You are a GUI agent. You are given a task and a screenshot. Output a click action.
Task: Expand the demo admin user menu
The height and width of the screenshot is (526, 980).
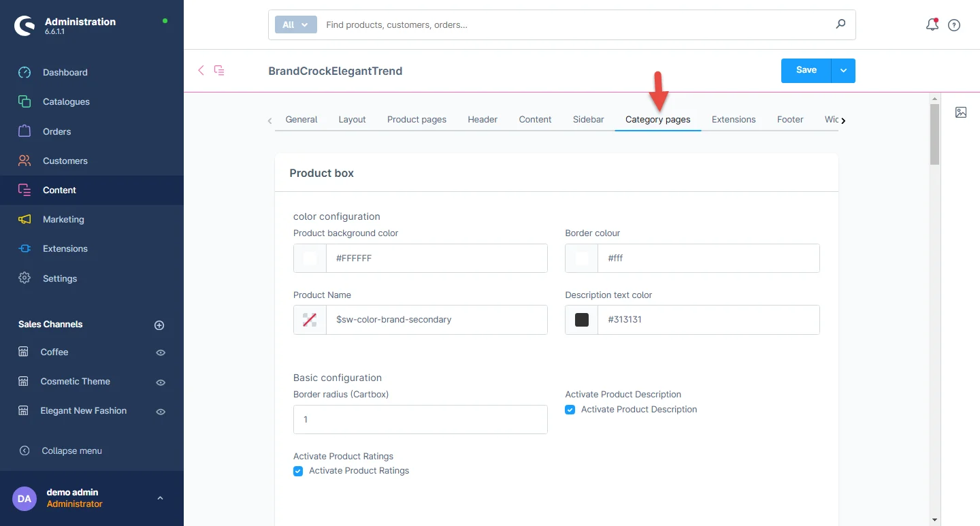[160, 498]
